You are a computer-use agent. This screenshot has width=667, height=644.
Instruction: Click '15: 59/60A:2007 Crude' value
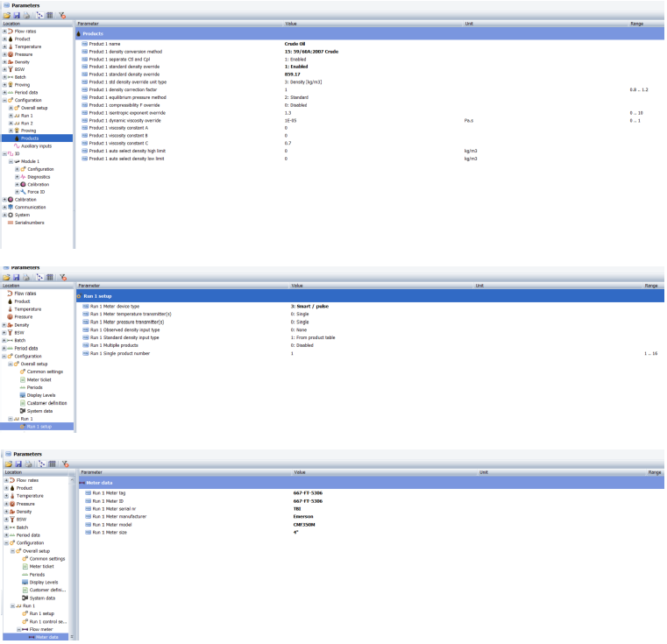tap(311, 52)
